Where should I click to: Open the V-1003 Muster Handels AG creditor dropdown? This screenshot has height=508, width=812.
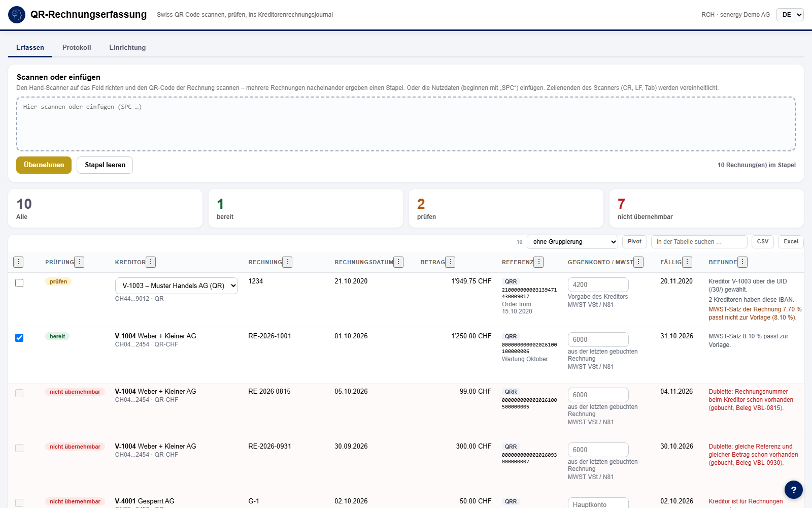[177, 285]
